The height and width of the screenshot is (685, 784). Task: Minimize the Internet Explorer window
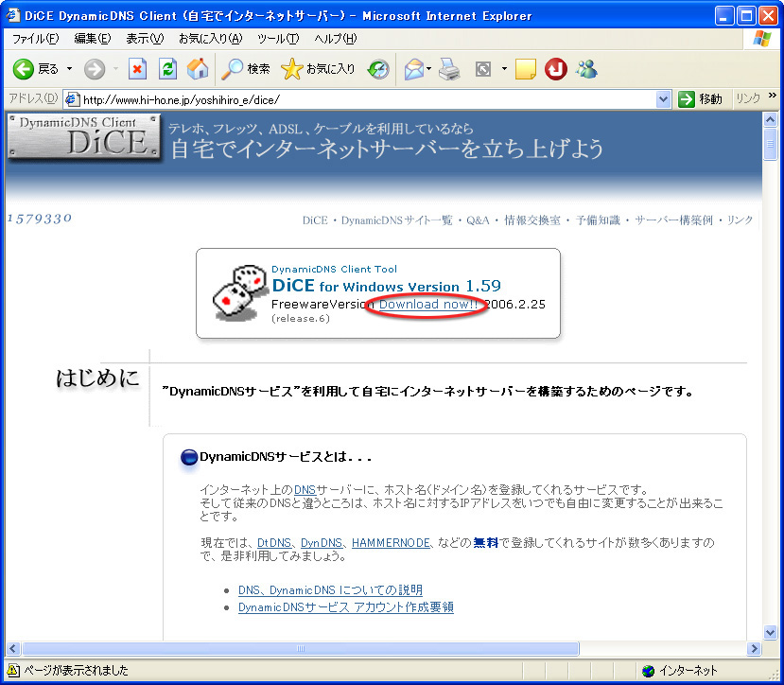pos(723,15)
